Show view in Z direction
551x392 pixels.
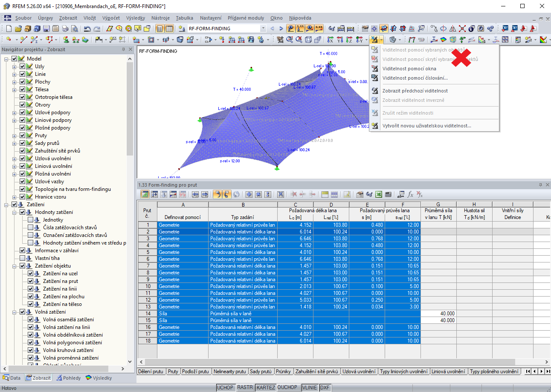point(349,40)
